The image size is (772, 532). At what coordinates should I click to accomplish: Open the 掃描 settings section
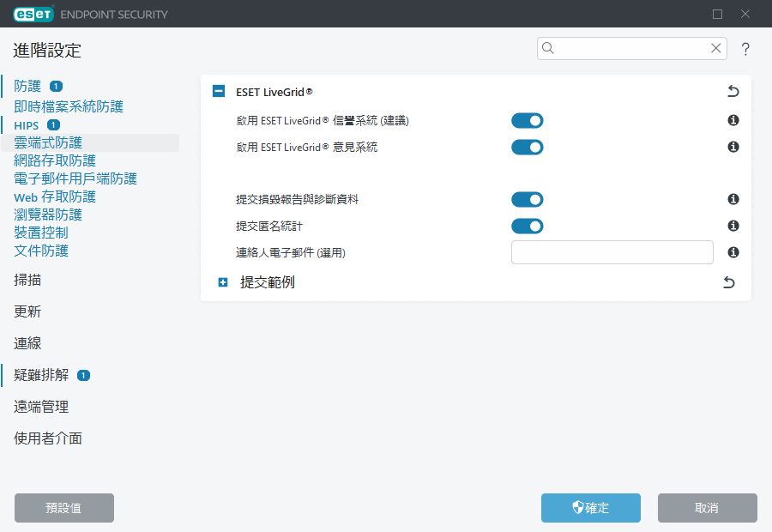pos(27,280)
